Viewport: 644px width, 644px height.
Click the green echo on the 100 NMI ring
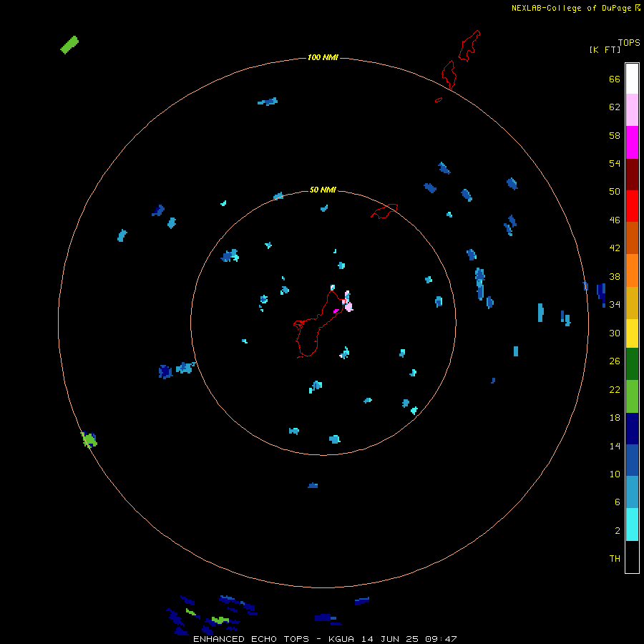(89, 439)
